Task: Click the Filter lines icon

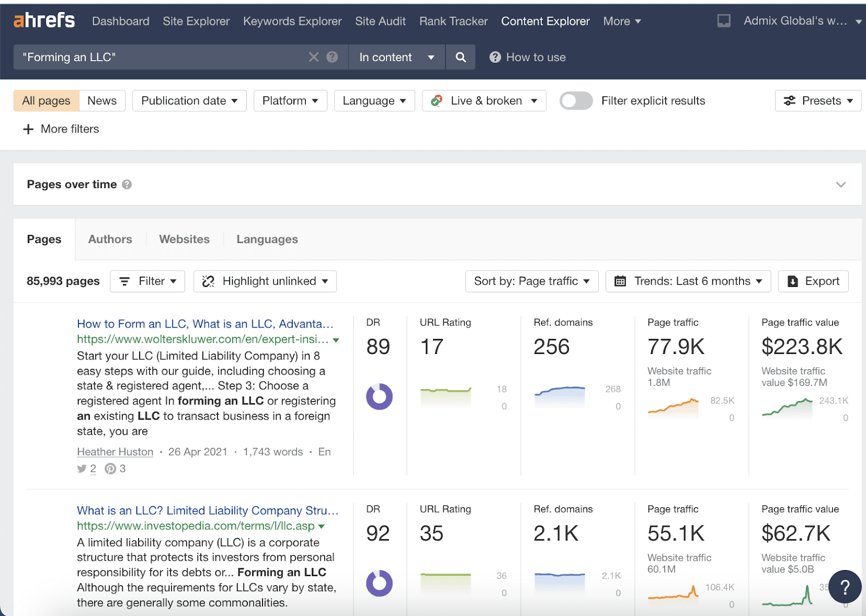Action: (x=124, y=281)
